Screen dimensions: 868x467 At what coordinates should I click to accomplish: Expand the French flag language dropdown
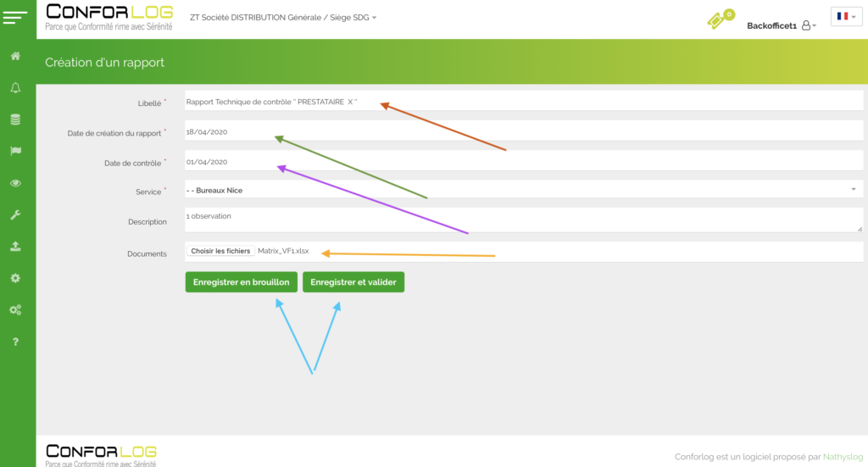[x=846, y=16]
